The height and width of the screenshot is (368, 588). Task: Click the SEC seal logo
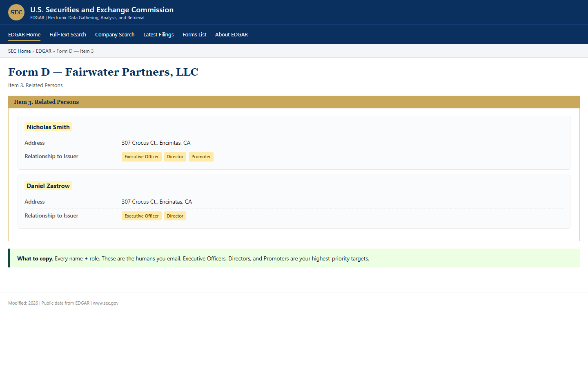(x=16, y=12)
